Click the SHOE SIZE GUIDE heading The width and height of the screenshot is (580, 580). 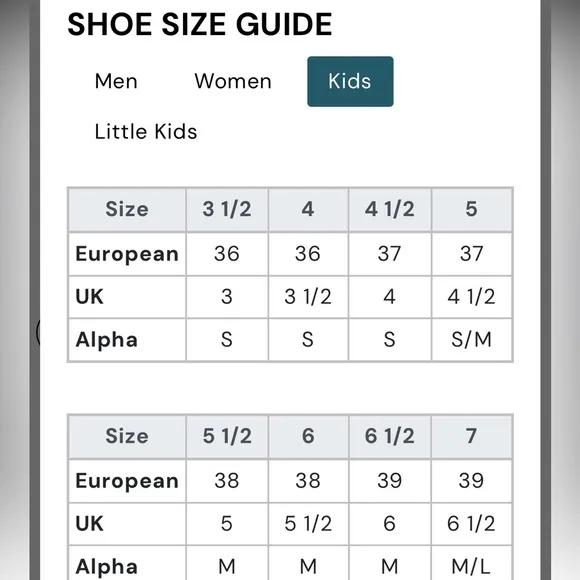[x=200, y=24]
